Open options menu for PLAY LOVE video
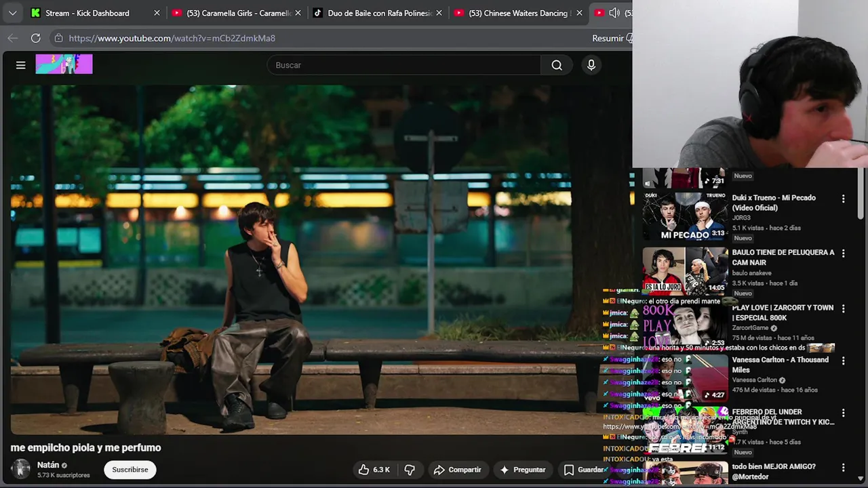The height and width of the screenshot is (488, 868). tap(843, 308)
